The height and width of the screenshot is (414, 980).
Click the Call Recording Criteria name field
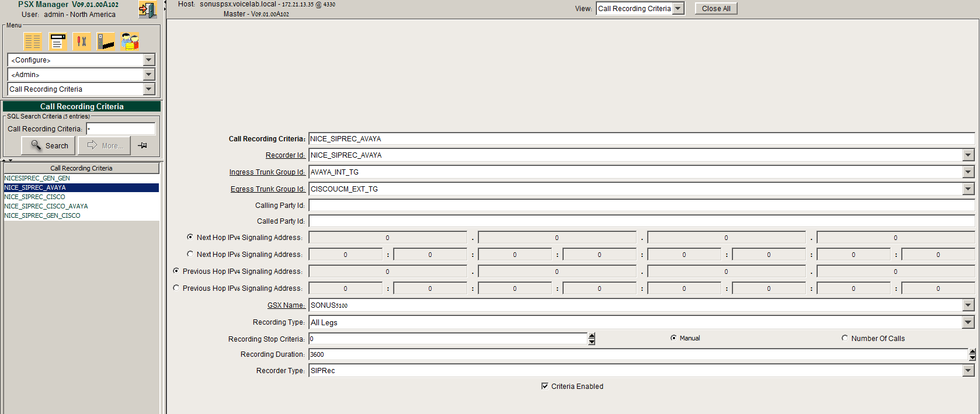point(642,139)
